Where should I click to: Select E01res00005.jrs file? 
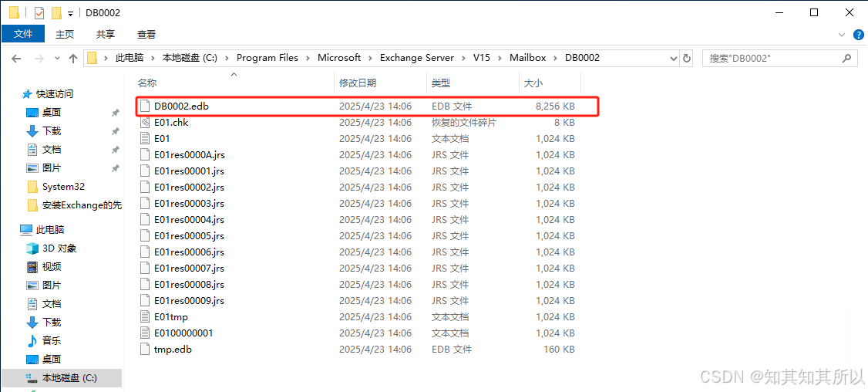tap(189, 235)
